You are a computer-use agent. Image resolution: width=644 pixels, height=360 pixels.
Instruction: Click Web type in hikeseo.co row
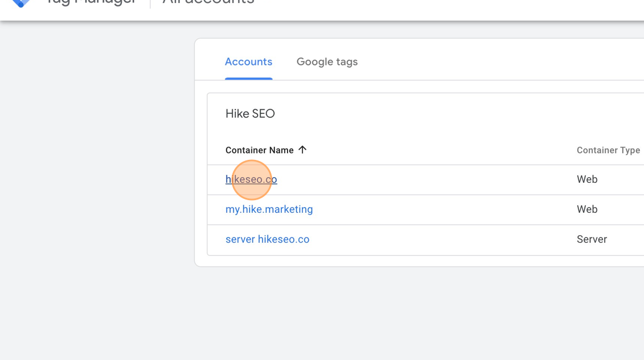click(587, 179)
